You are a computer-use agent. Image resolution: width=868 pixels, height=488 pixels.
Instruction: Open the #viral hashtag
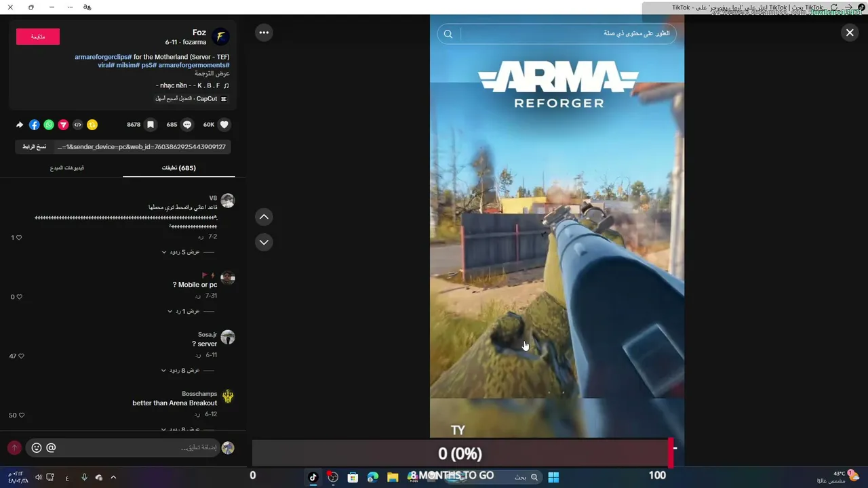(x=106, y=65)
